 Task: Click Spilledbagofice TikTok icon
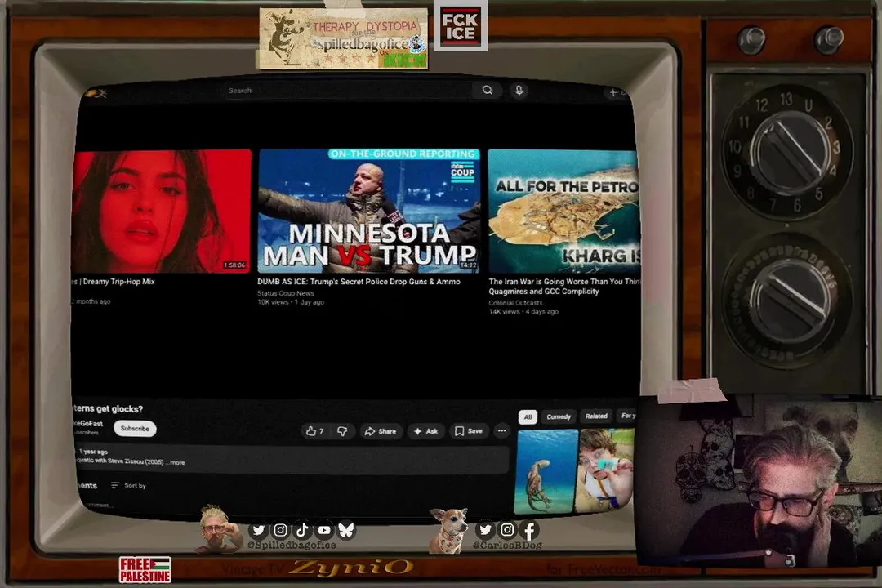[x=302, y=530]
